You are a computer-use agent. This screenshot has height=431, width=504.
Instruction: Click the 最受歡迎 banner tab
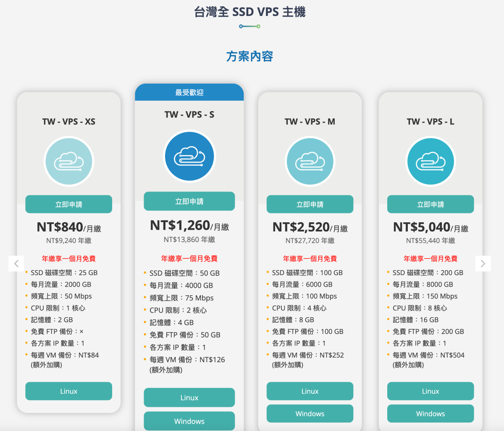(x=189, y=92)
